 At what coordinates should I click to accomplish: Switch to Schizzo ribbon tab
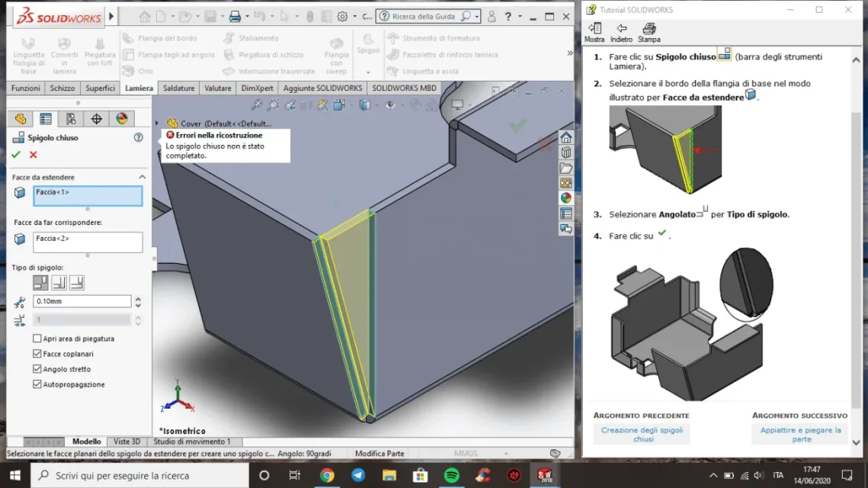[62, 88]
